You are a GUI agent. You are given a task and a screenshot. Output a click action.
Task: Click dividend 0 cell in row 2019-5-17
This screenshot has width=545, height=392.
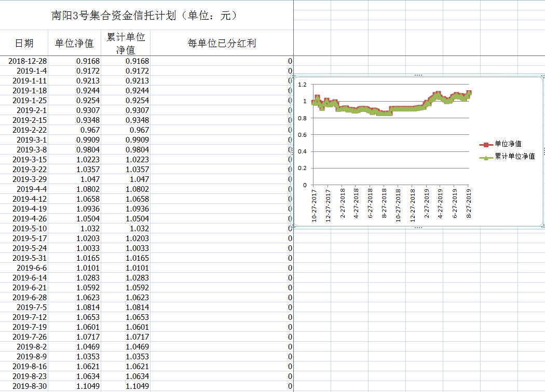click(x=222, y=239)
